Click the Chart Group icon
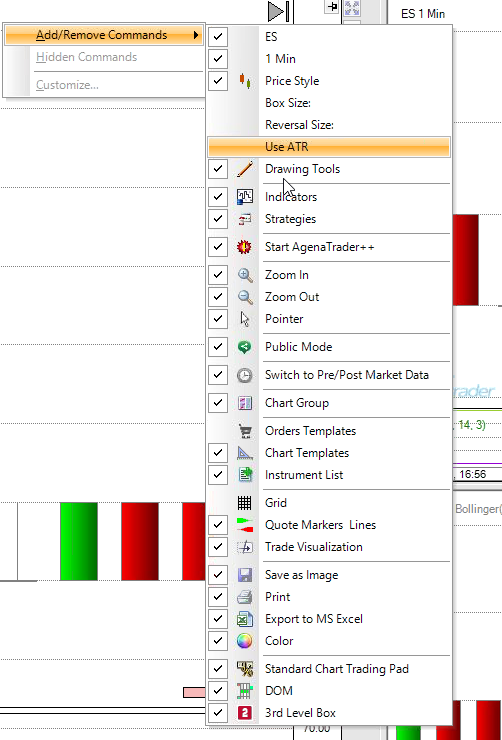Viewport: 502px width, 740px height. 244,403
